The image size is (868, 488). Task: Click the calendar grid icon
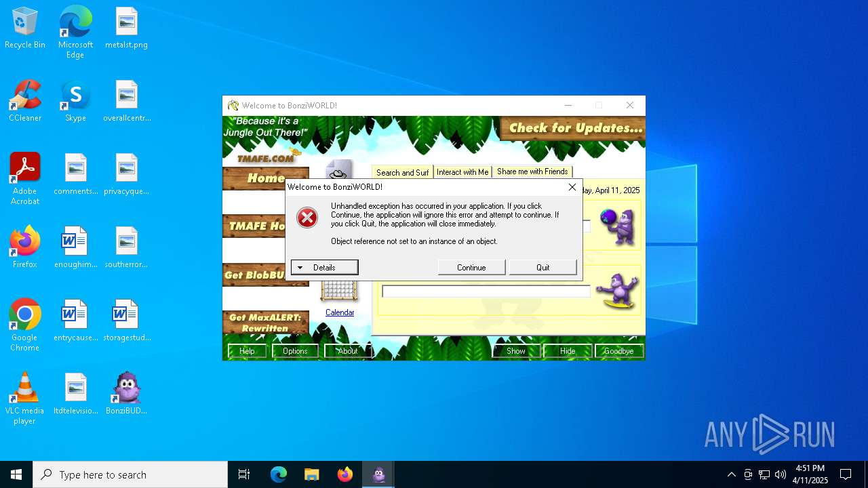pyautogui.click(x=339, y=291)
